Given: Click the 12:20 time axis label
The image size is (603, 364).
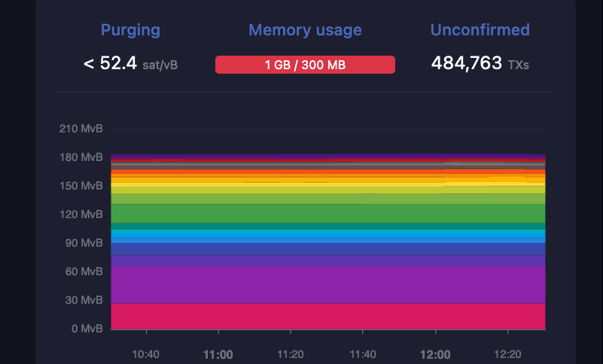Looking at the screenshot, I should [x=507, y=354].
